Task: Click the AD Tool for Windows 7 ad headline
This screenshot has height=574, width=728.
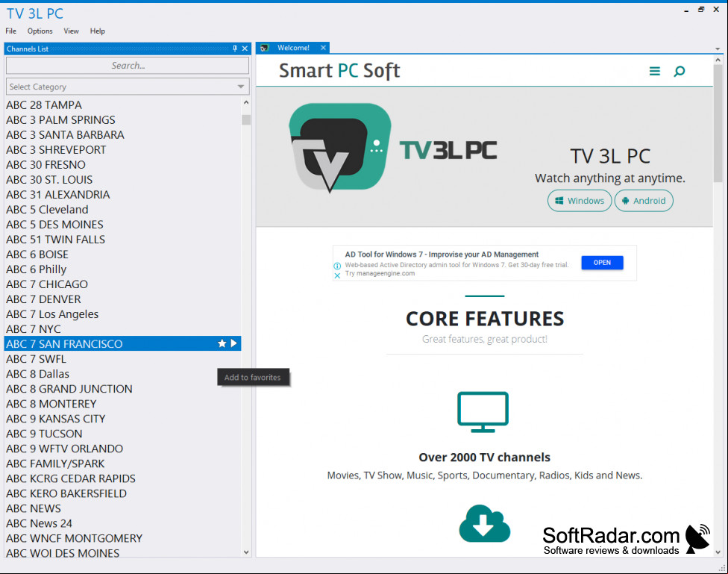Action: coord(442,255)
